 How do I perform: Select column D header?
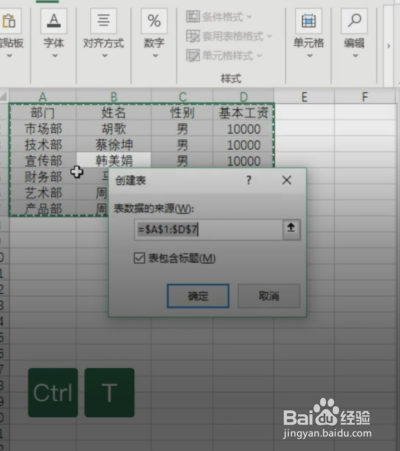pyautogui.click(x=243, y=97)
